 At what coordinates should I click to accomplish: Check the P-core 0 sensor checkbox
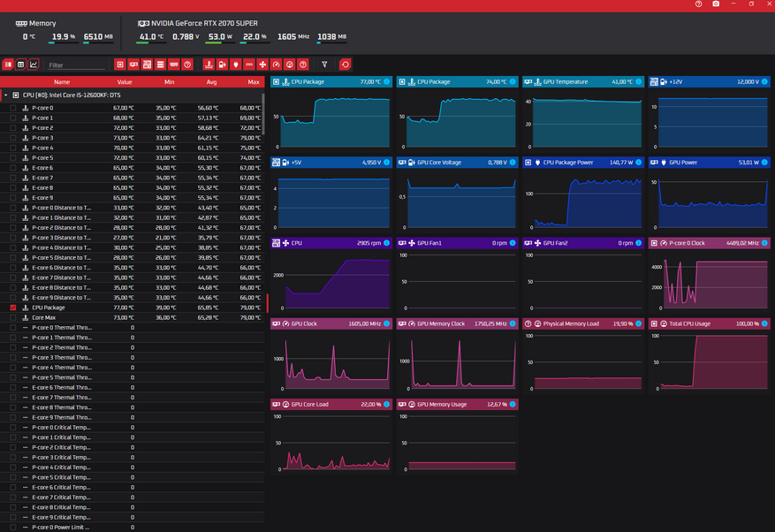pos(13,108)
